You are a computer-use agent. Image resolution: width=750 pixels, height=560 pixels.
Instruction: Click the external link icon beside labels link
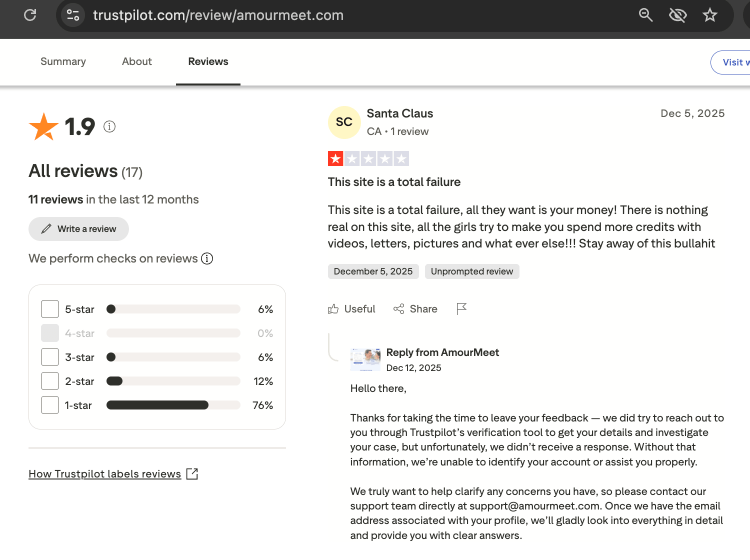[x=192, y=474]
